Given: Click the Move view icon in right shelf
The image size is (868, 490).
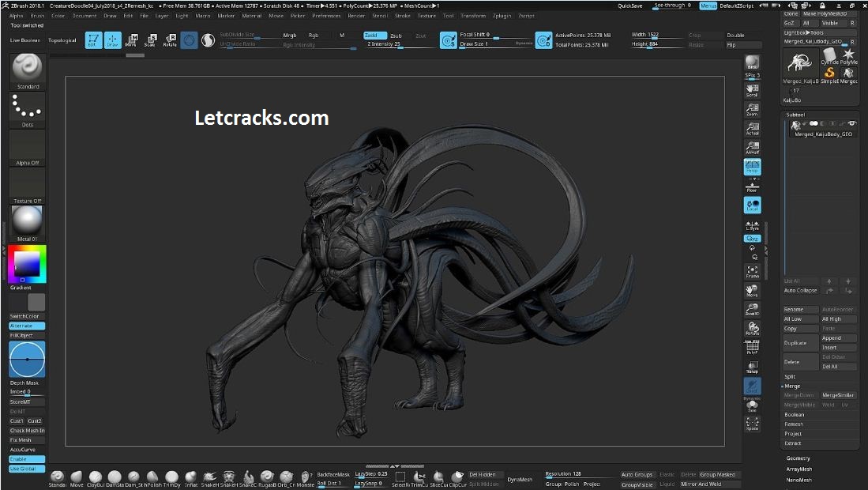Looking at the screenshot, I should click(x=752, y=291).
